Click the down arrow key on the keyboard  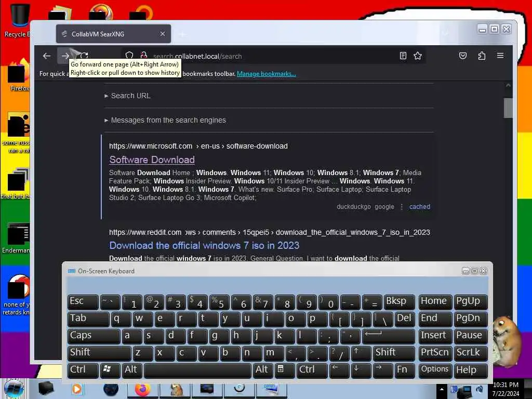361,370
